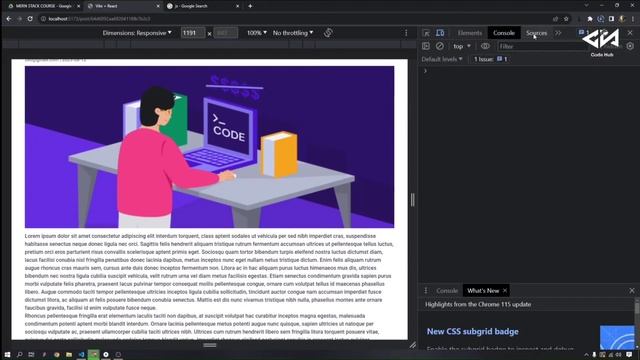Open the notification center icon

coord(629,354)
